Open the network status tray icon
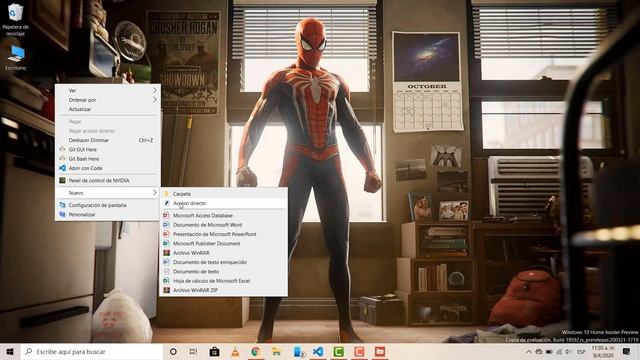This screenshot has height=360, width=640. [x=559, y=351]
